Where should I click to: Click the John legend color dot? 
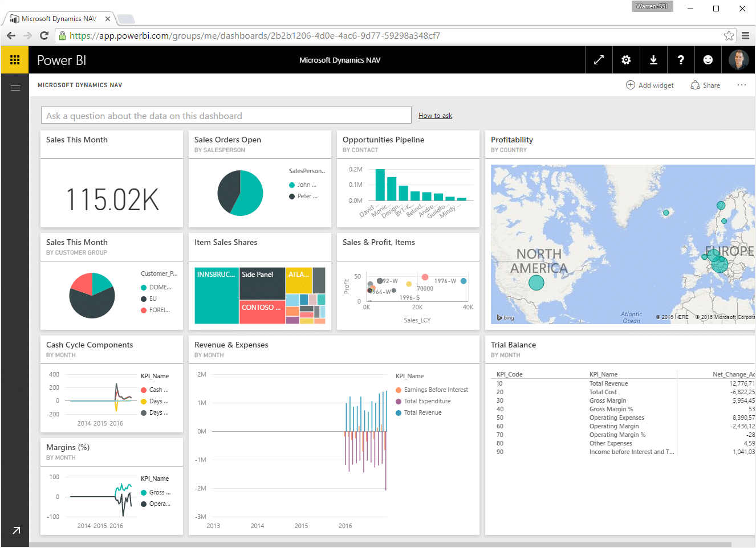[292, 185]
